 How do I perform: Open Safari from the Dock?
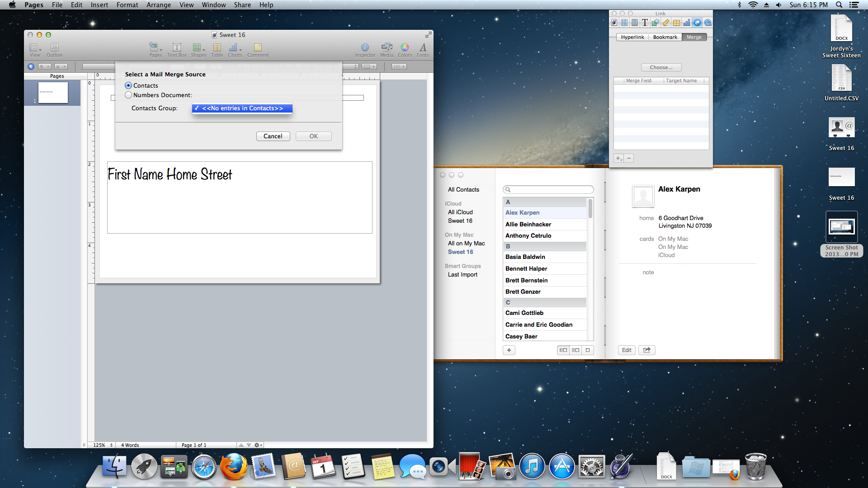(x=204, y=467)
